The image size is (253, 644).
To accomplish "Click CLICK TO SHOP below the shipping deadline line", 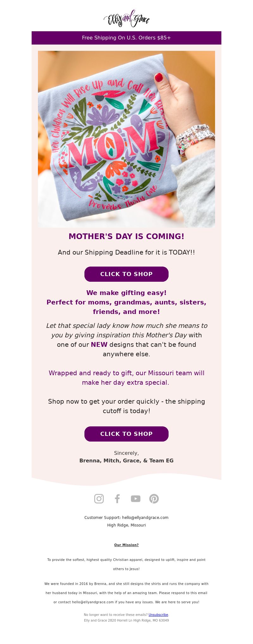I will 126,274.
